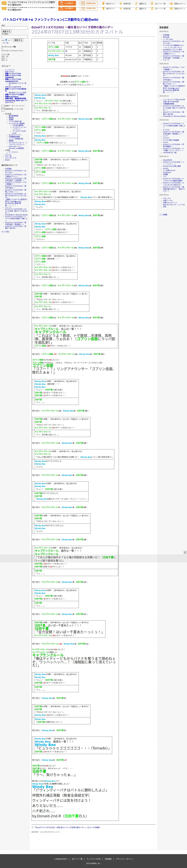Open トップページ in the left menu
The width and height of the screenshot is (187, 868).
[x=10, y=70]
